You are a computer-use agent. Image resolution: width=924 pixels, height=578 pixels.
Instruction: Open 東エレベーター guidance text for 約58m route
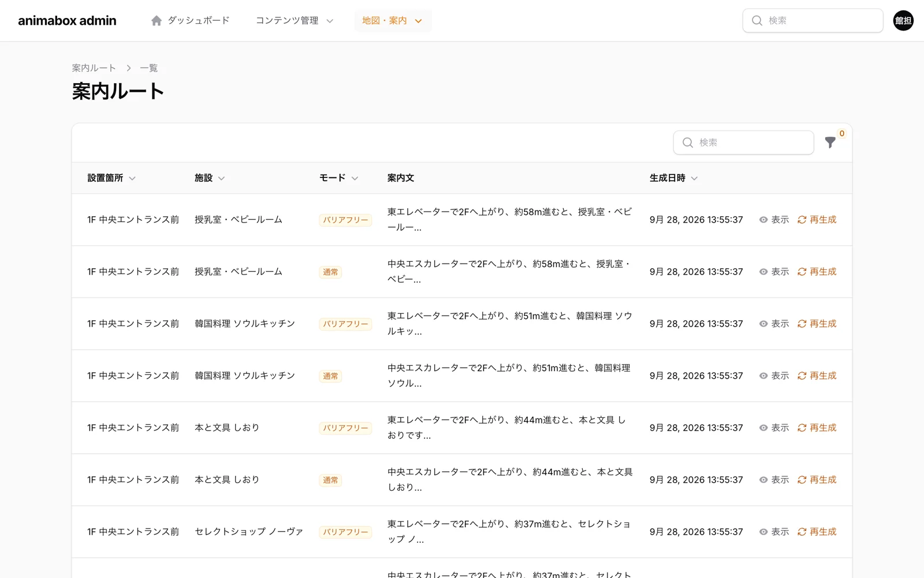tap(510, 220)
